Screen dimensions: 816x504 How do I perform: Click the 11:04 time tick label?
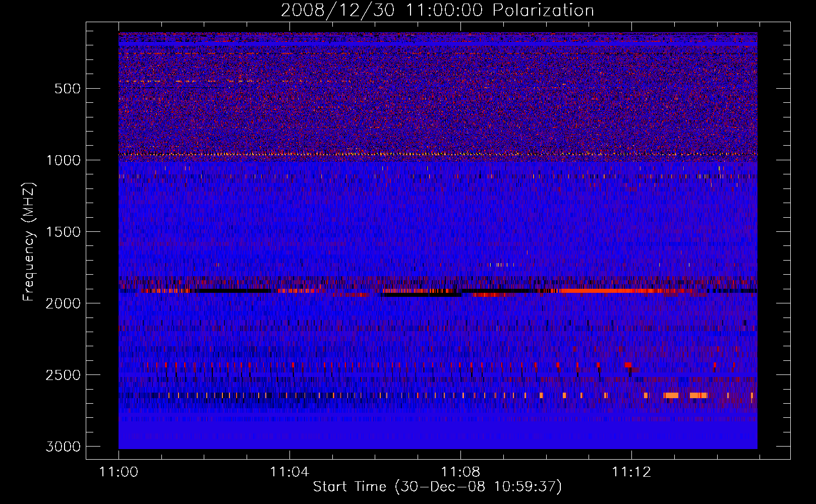coord(289,472)
